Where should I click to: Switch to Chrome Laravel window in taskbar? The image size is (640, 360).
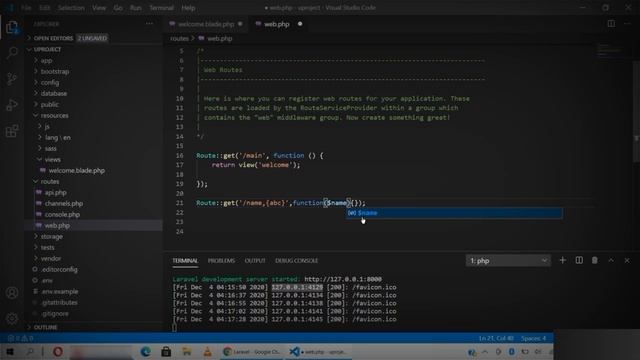point(252,351)
